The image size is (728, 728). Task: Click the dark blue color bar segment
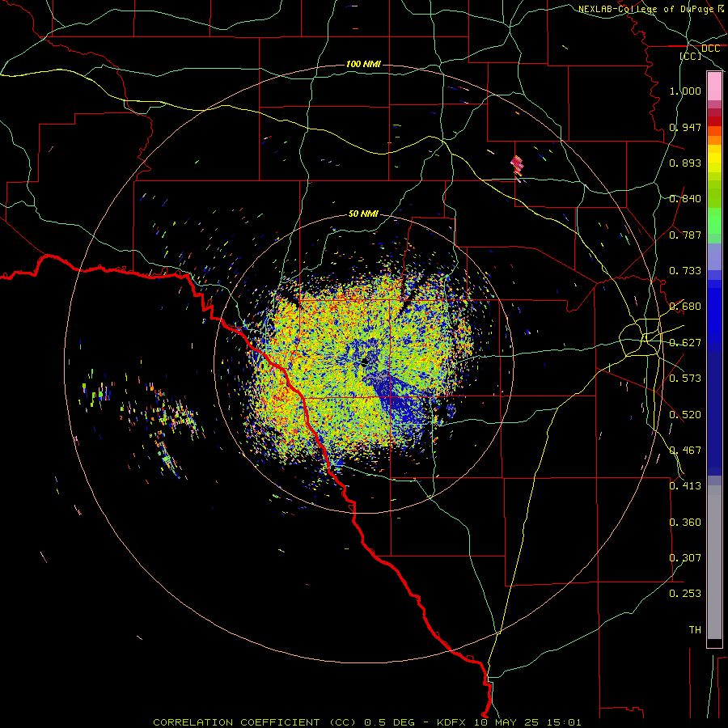point(714,413)
